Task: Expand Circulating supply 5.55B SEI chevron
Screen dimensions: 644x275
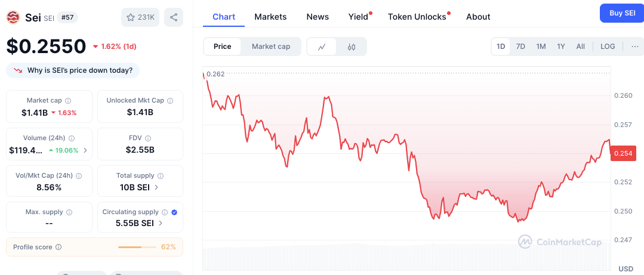Action: point(161,223)
